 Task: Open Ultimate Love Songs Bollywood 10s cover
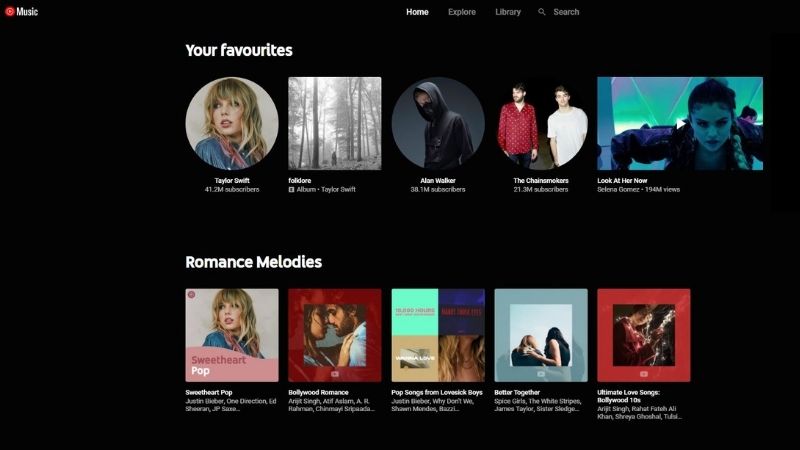[x=644, y=335]
